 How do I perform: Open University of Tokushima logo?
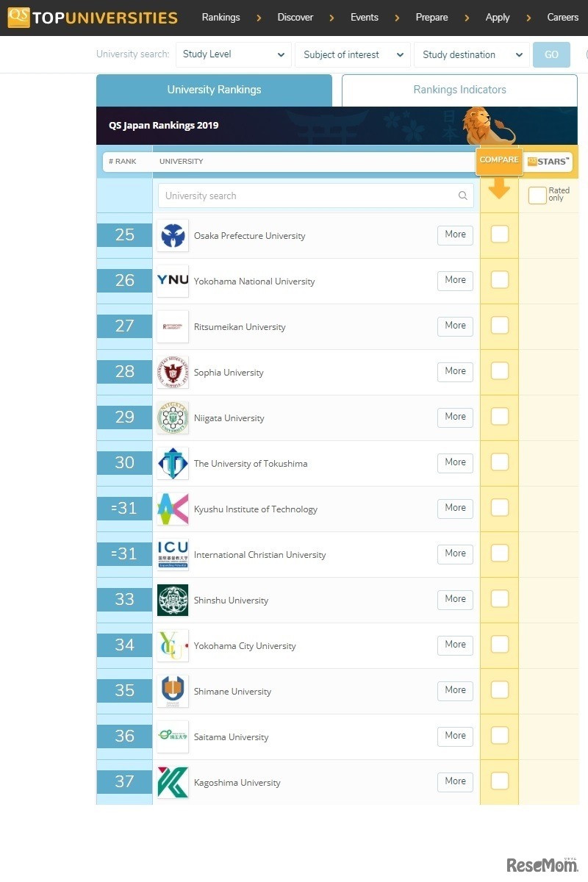(x=173, y=464)
